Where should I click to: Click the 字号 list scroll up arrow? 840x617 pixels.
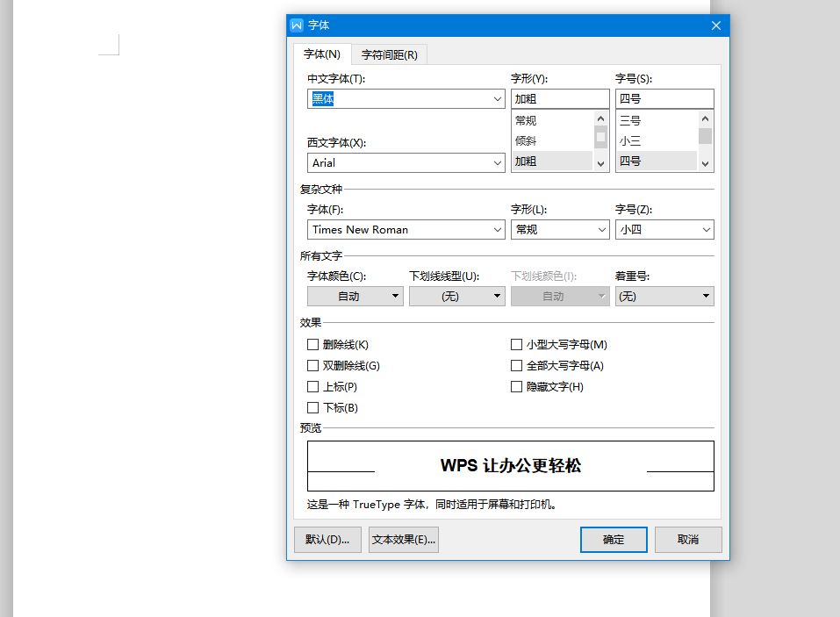(705, 118)
